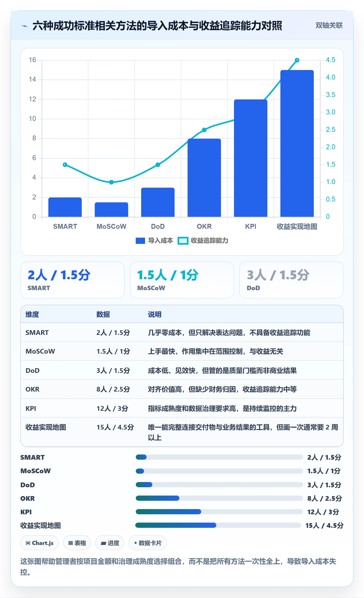Image resolution: width=364 pixels, height=598 pixels.
Task: Click the 上手最快 description in the MoSCoW row
Action: click(216, 351)
